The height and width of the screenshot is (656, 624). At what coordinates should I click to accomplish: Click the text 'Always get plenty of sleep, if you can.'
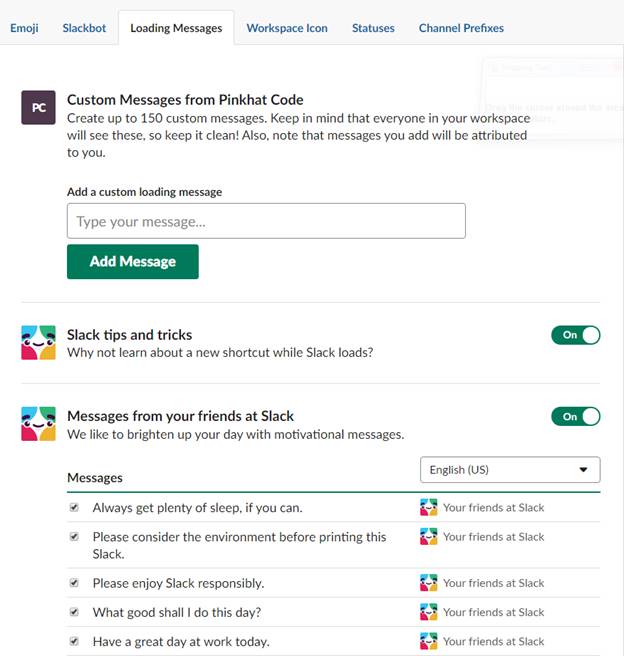pos(197,507)
